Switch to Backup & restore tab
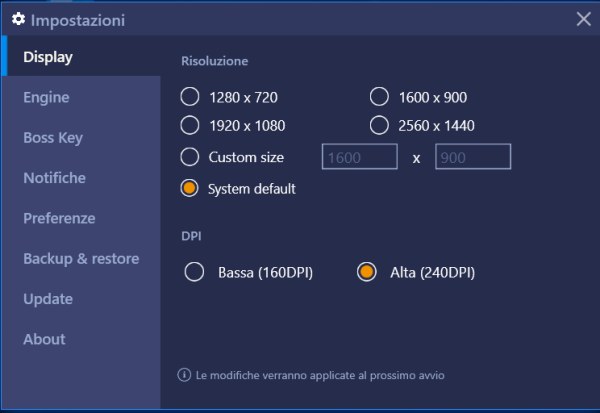This screenshot has height=413, width=600. 81,258
